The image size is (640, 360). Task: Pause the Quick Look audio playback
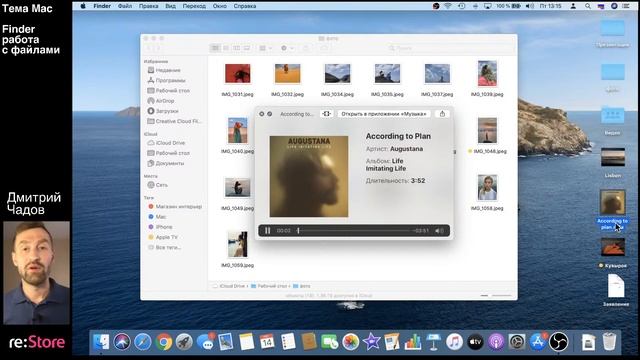point(267,231)
